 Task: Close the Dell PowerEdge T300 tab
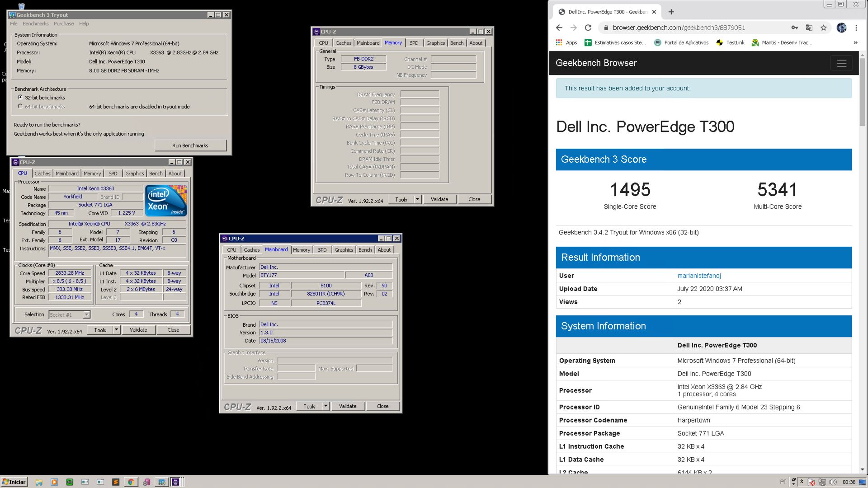[x=654, y=12]
